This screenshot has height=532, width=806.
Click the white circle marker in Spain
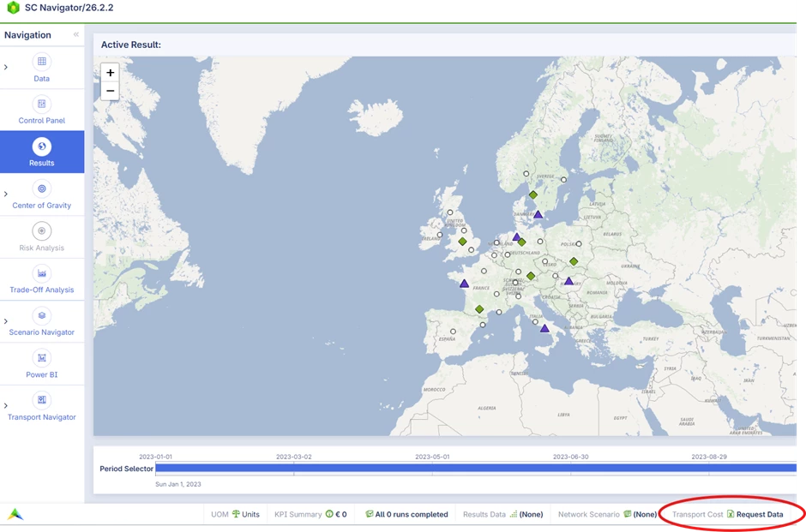(x=453, y=332)
